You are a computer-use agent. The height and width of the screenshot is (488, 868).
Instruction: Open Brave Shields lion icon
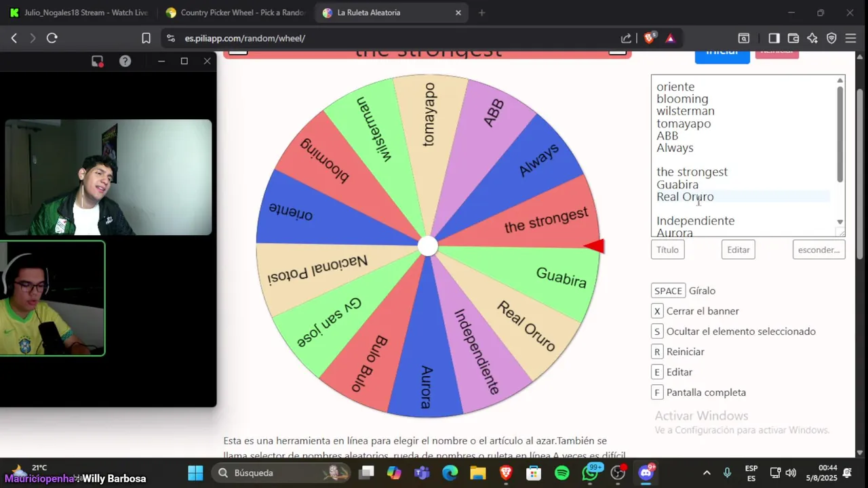649,38
